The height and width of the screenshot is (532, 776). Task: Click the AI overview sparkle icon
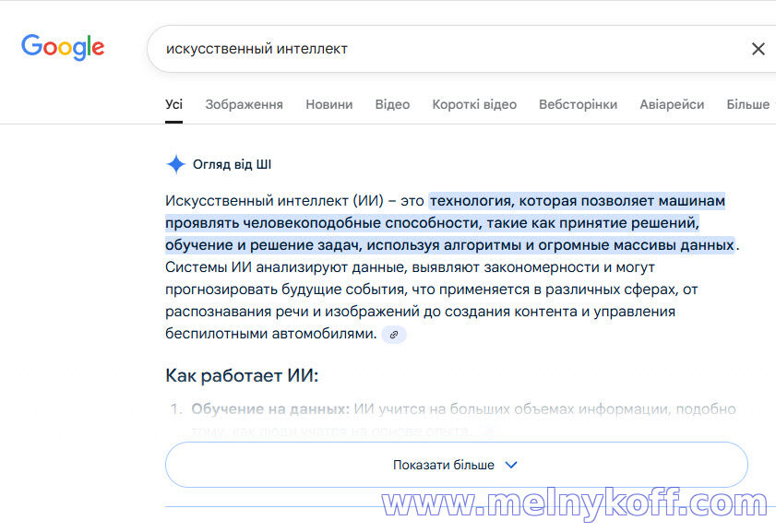click(x=175, y=165)
